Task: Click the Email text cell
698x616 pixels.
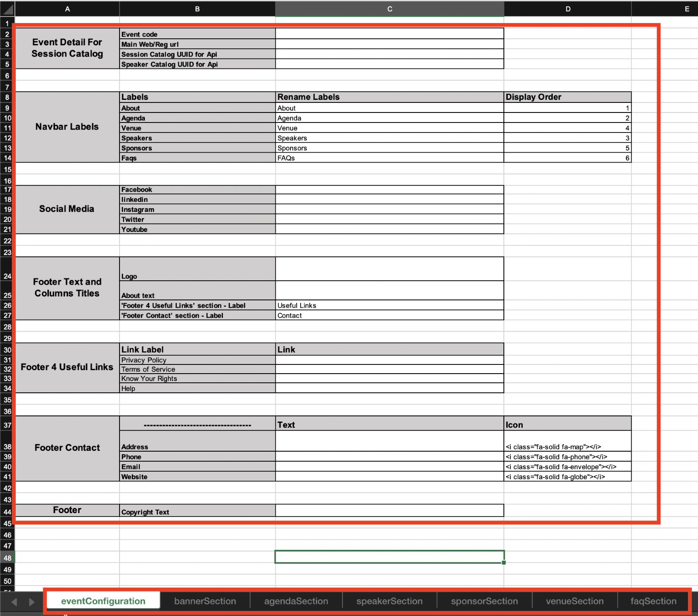Action: [390, 466]
